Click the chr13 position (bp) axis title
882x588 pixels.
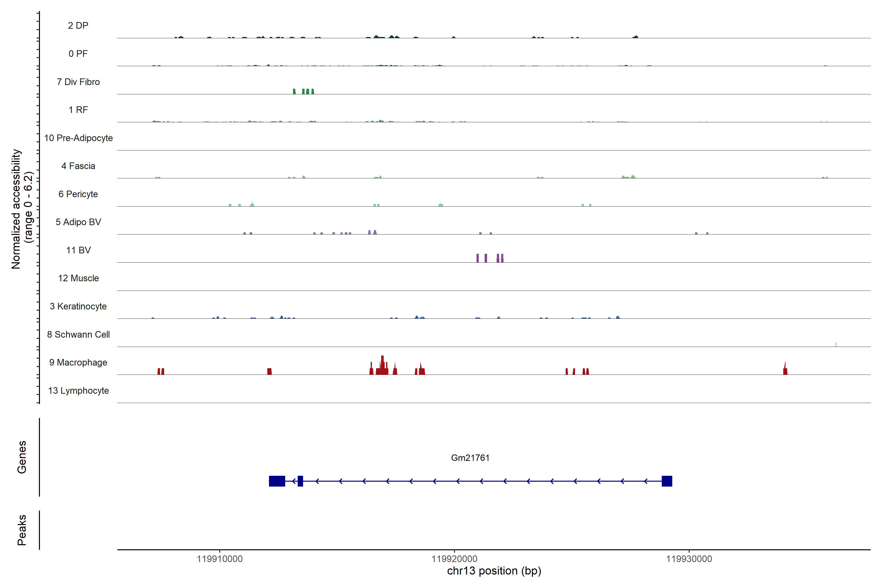[x=494, y=571]
